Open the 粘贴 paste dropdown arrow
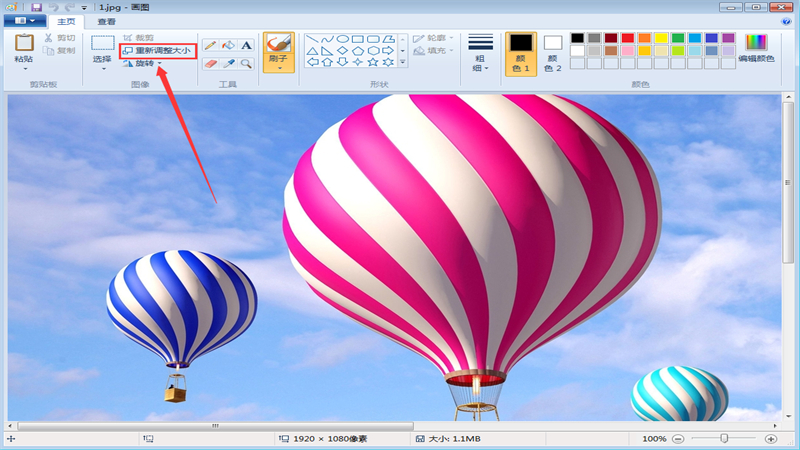800x450 pixels. coord(24,68)
